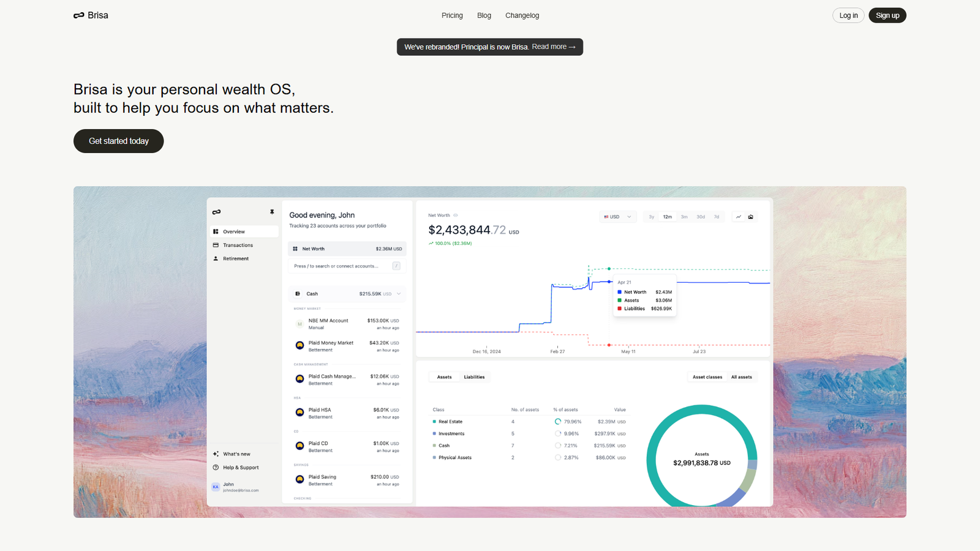This screenshot has width=980, height=551.
Task: Click the Real Estate percentage ring icon
Action: [x=558, y=421]
